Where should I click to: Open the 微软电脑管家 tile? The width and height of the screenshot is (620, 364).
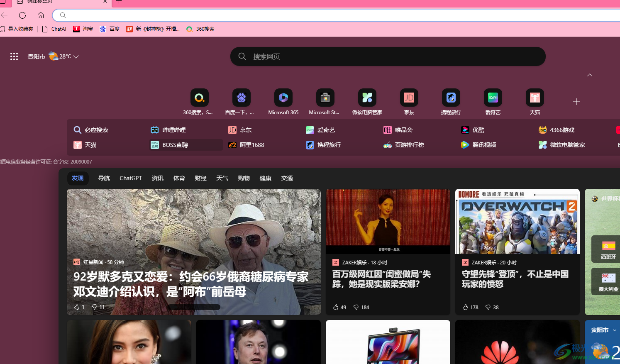tap(367, 102)
